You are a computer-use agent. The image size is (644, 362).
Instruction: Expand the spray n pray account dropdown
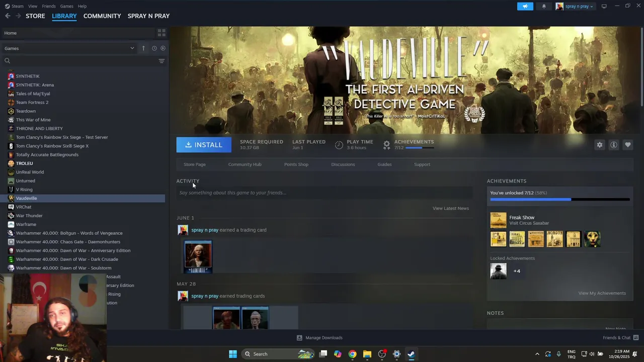575,6
